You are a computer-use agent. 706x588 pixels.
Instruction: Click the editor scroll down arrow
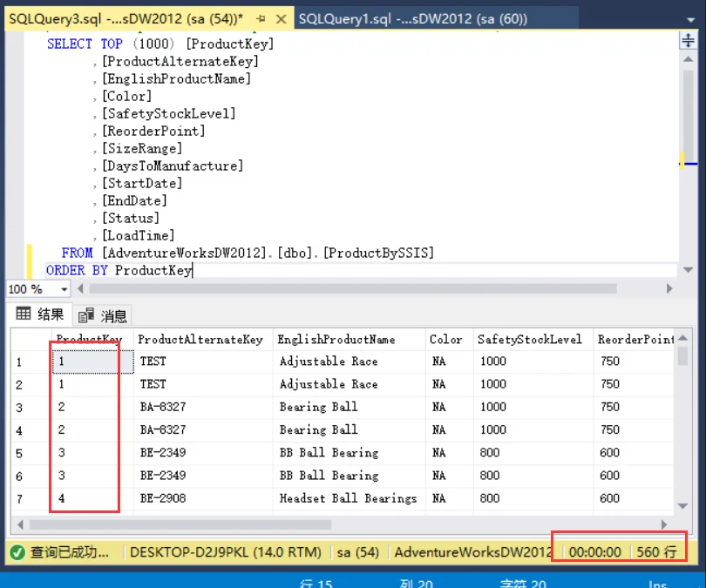tap(688, 269)
